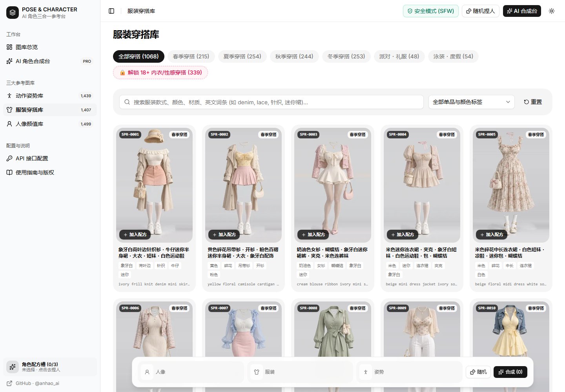
Task: Click the 姿势 slot in the bottom bar
Action: coord(410,372)
